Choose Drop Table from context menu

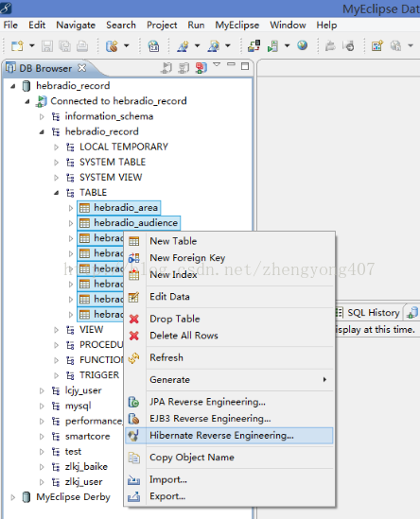[229, 319]
